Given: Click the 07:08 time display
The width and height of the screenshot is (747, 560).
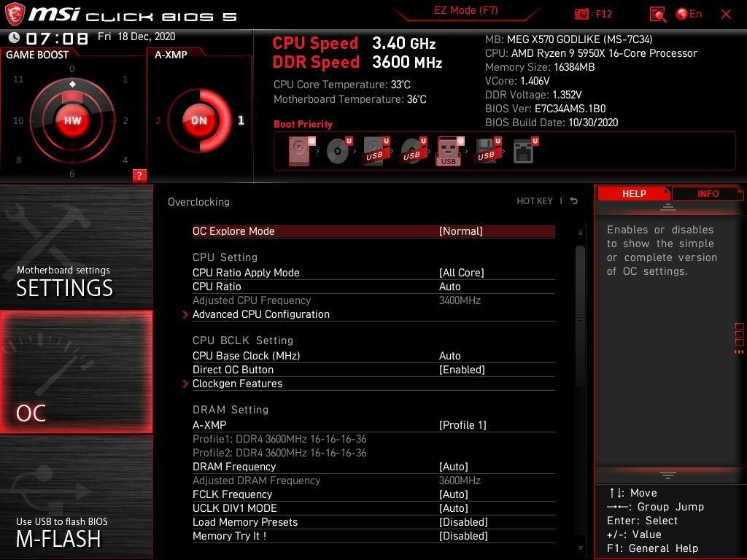Looking at the screenshot, I should coord(57,38).
